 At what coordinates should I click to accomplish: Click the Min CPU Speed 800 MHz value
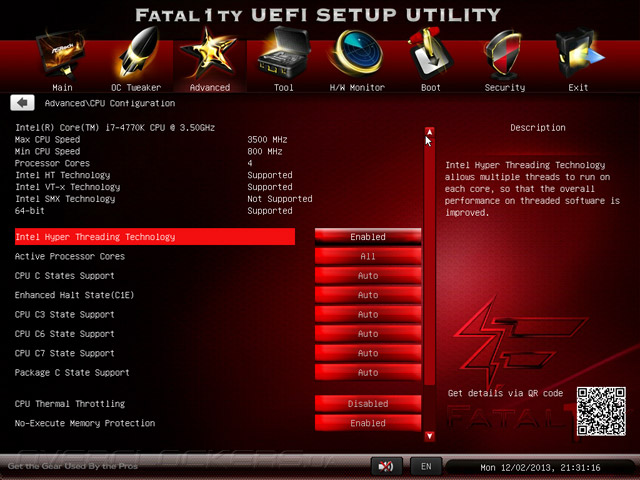point(265,151)
